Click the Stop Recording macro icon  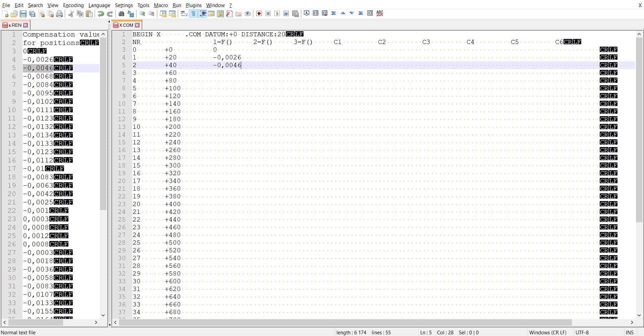(268, 14)
